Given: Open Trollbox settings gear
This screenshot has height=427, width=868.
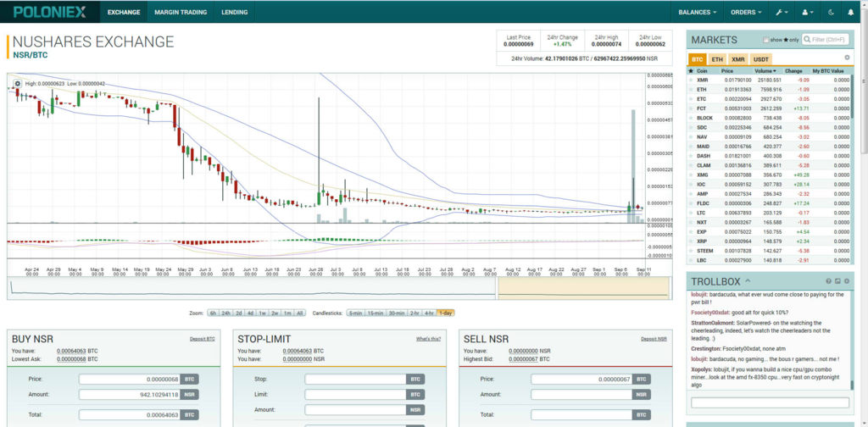Looking at the screenshot, I should pos(847,281).
